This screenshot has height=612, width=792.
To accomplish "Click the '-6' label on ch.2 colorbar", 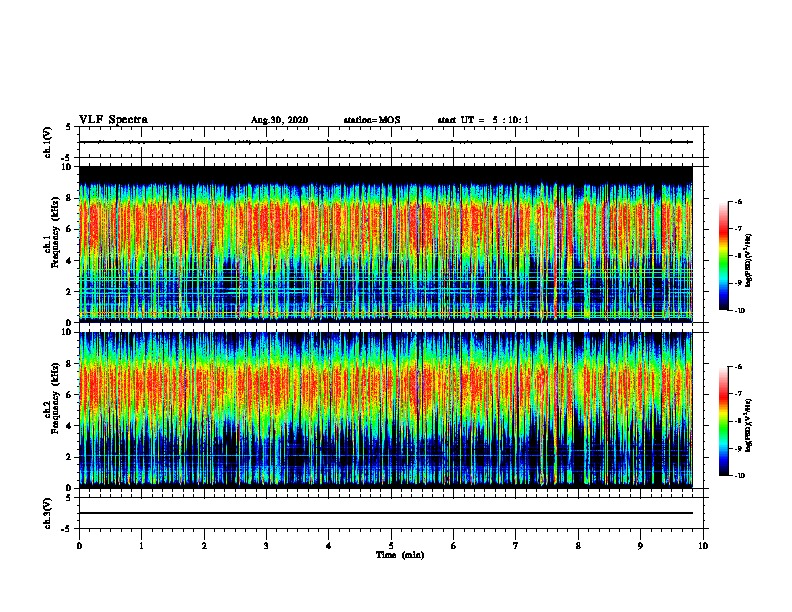I will pos(739,367).
